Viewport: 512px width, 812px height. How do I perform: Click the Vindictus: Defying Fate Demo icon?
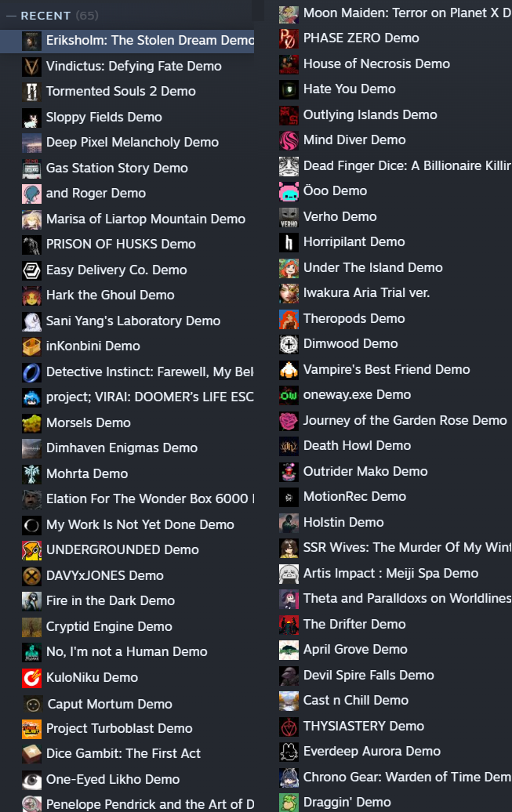pos(31,67)
